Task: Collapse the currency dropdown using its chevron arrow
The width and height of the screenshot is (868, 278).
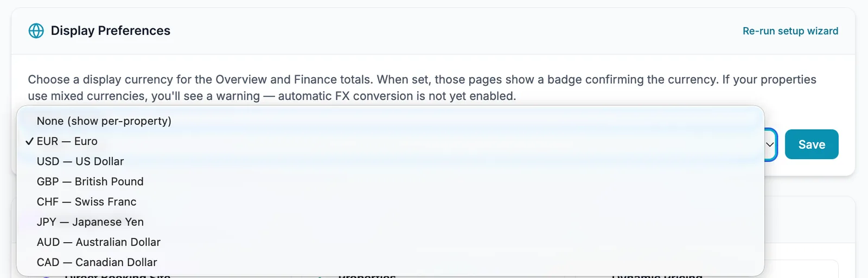Action: click(769, 144)
